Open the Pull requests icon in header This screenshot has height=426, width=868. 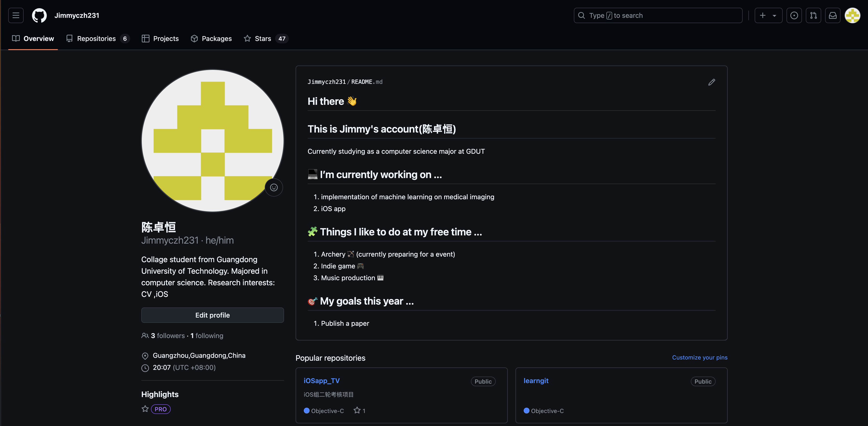813,15
